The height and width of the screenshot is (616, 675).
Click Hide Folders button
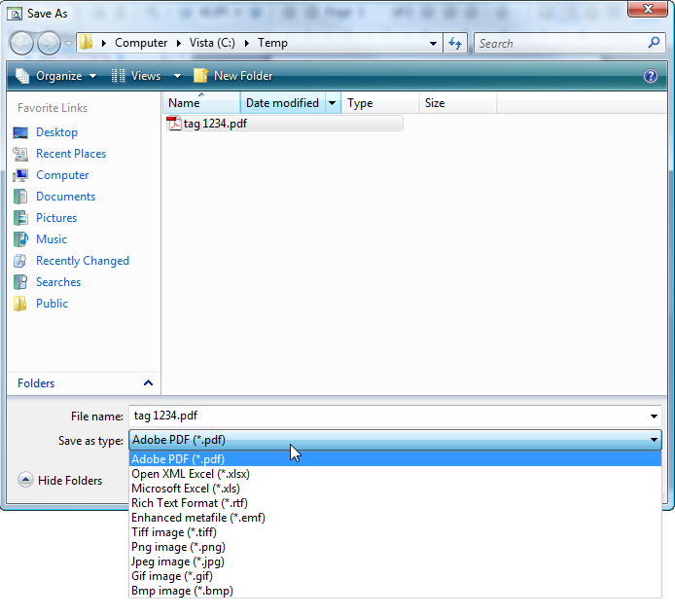60,481
